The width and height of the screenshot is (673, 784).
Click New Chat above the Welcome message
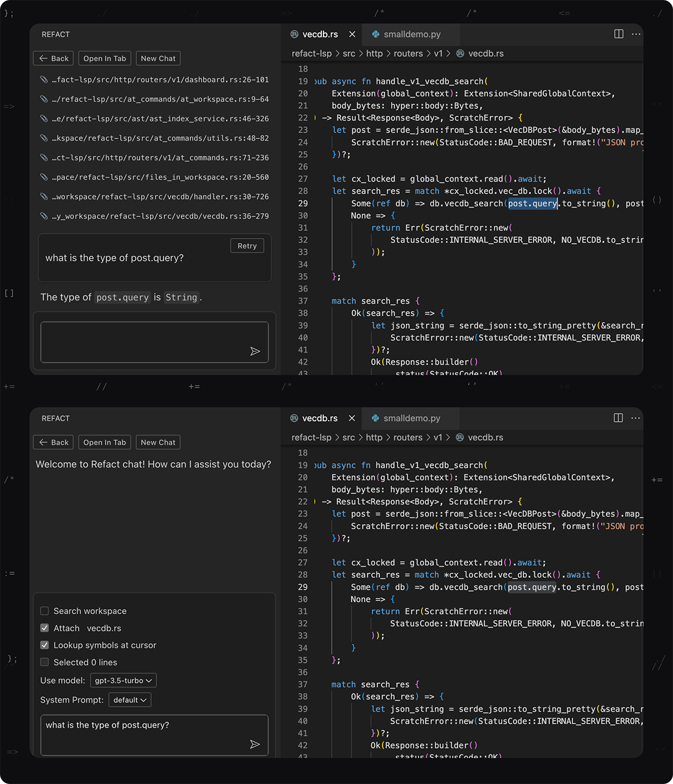[158, 442]
